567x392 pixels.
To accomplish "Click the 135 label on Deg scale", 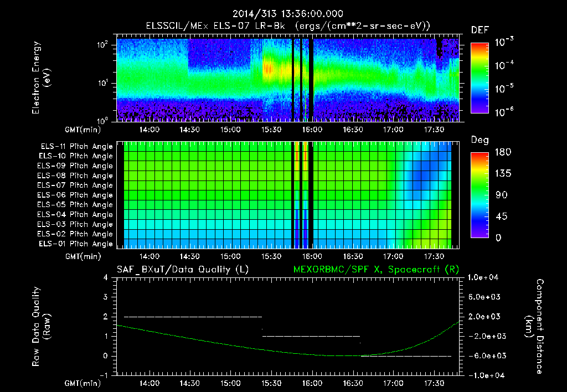I will click(503, 174).
